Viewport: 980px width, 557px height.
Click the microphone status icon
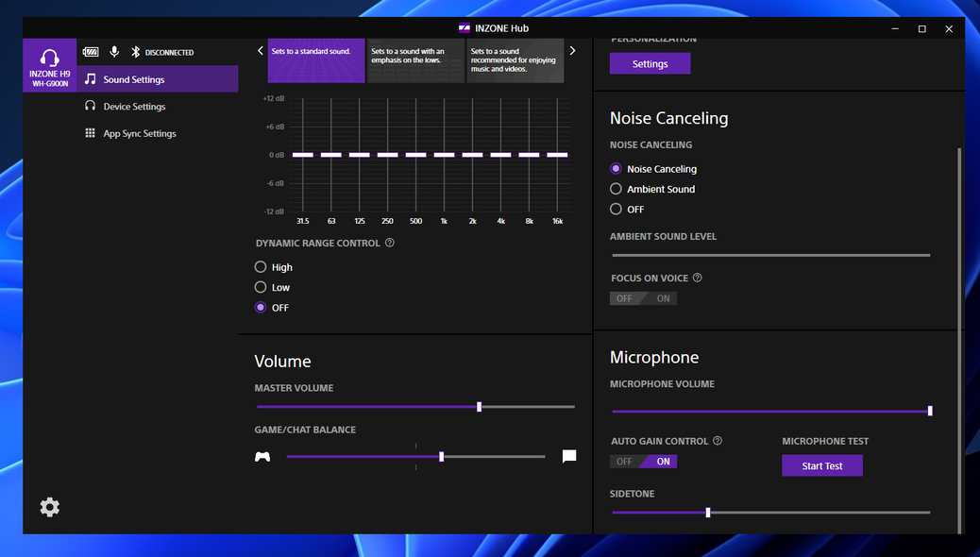(x=114, y=52)
